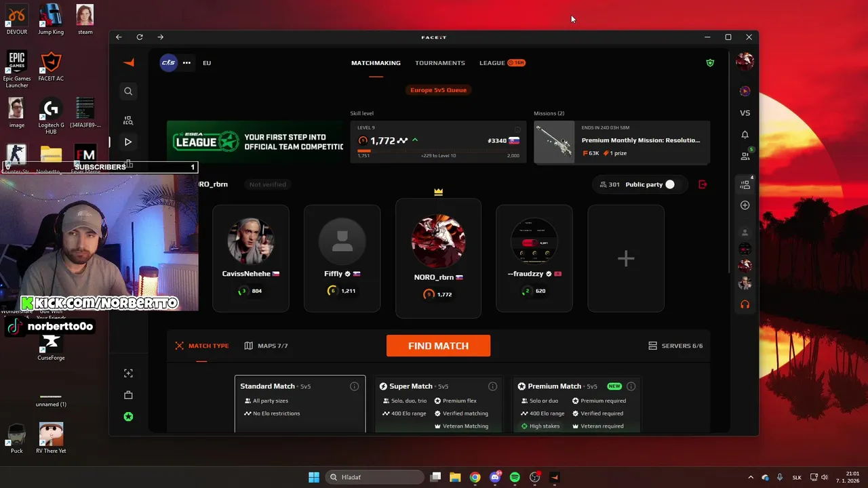Viewport: 868px width, 488px height.
Task: Open the LEAGUE tab
Action: [502, 63]
